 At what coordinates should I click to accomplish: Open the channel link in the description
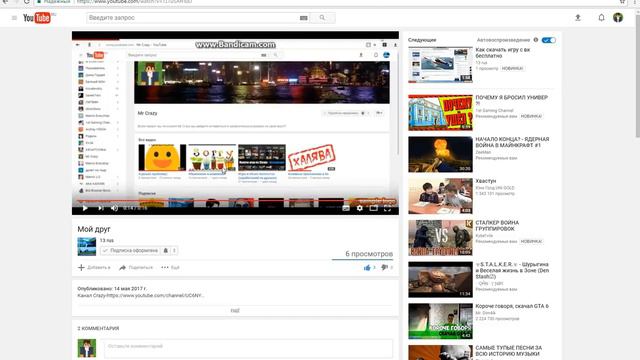(155, 296)
